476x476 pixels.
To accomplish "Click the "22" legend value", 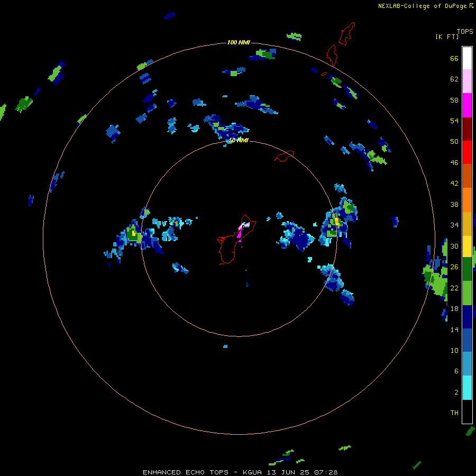I will 454,288.
